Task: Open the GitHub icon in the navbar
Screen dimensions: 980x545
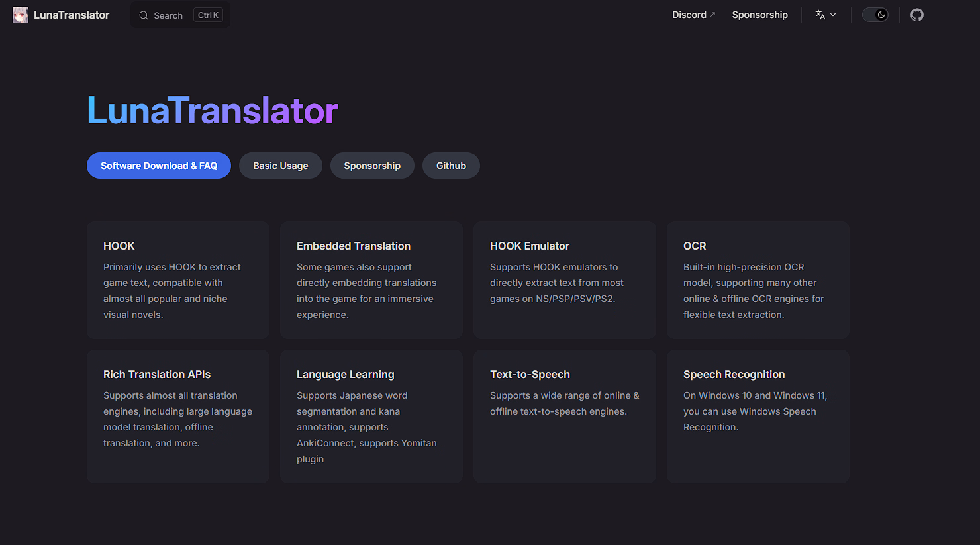Action: tap(916, 15)
